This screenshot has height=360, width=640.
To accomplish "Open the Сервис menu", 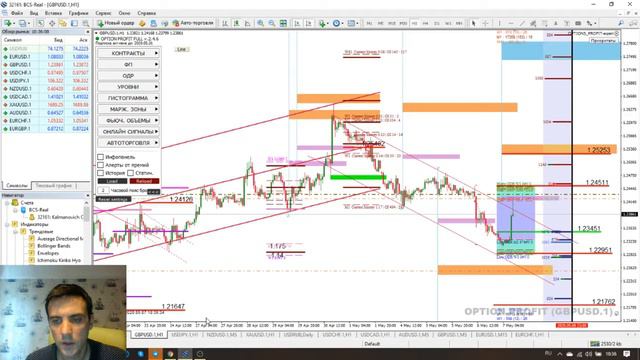I will [x=103, y=13].
